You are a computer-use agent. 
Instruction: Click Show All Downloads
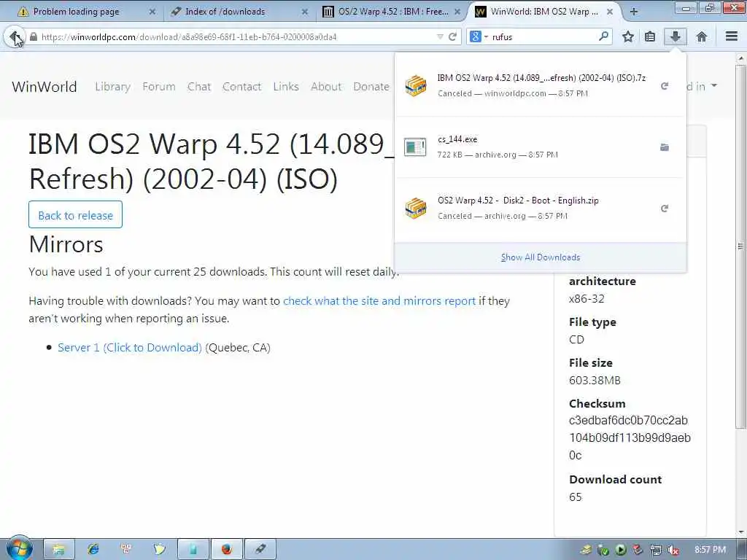541,257
